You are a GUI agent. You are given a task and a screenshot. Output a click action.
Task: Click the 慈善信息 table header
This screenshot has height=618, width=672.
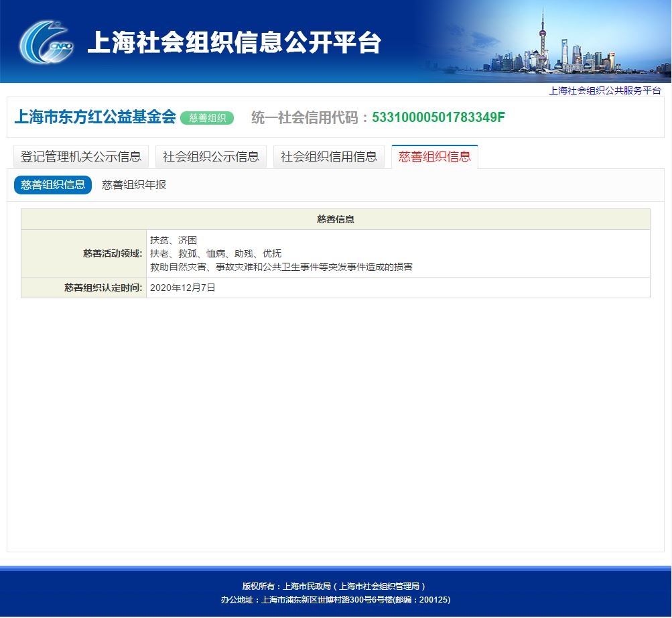click(x=336, y=219)
